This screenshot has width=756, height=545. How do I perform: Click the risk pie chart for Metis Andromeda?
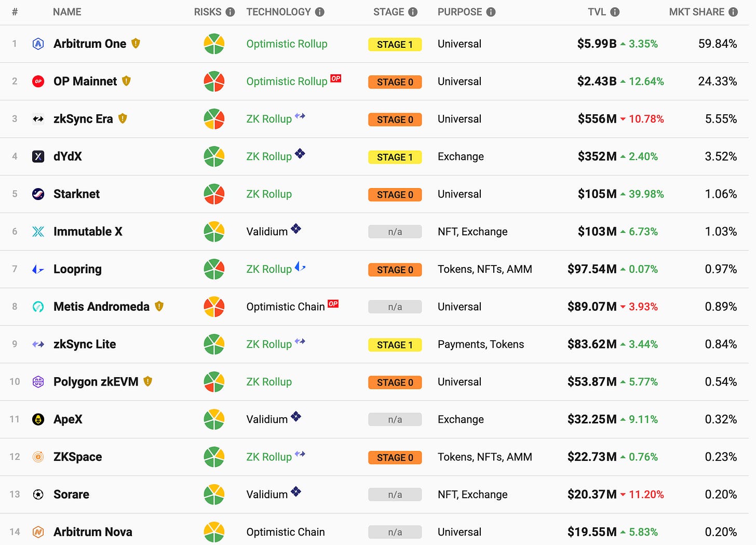214,307
